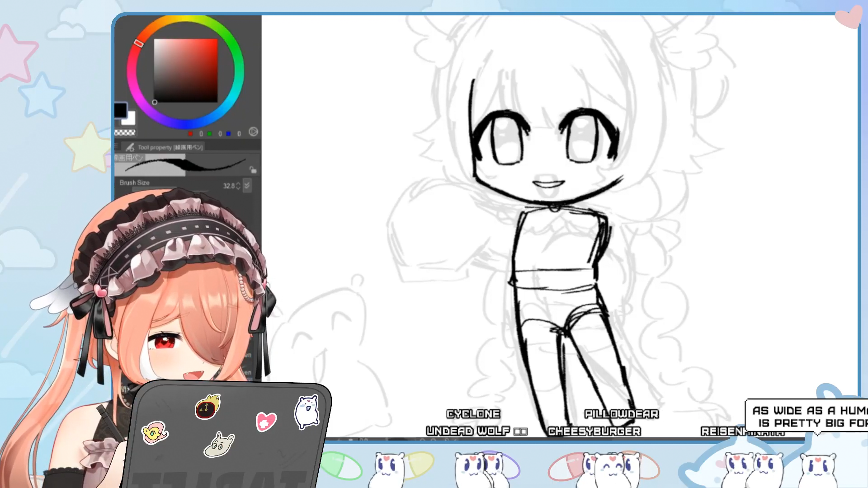Click the Brush Size value field

coord(228,186)
